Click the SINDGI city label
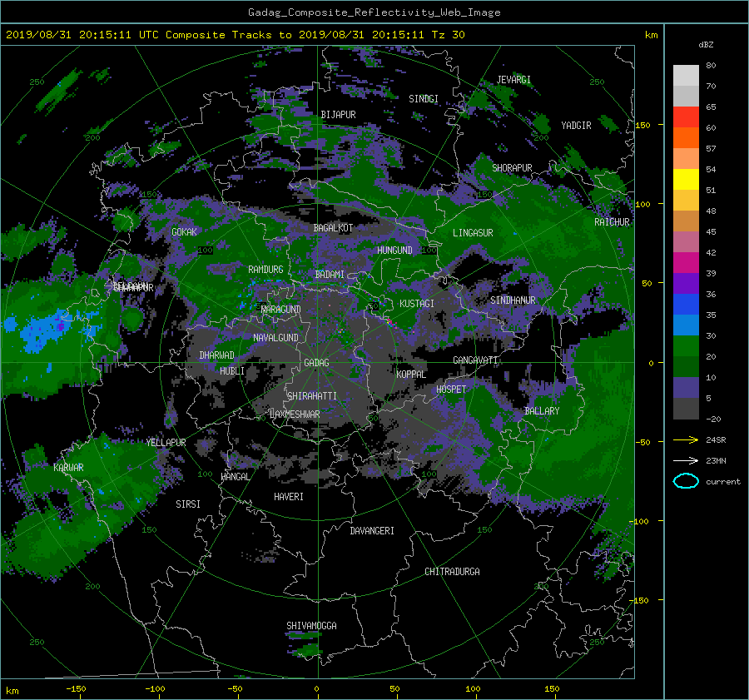Screen dimensions: 749x700 (424, 99)
